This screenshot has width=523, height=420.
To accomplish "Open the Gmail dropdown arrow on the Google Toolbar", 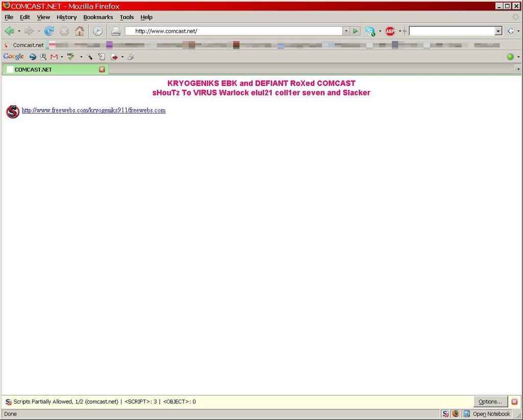I will point(62,57).
